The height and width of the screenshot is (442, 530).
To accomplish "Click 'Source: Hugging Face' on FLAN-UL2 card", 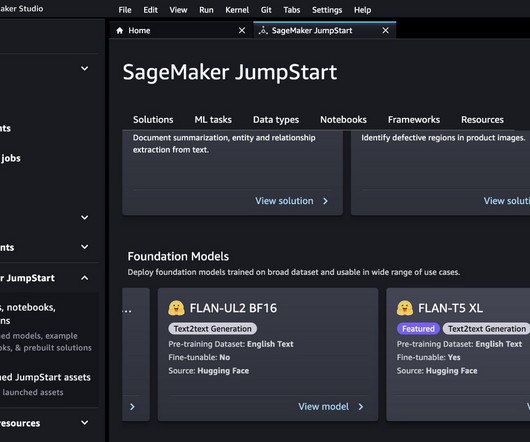I will [209, 371].
